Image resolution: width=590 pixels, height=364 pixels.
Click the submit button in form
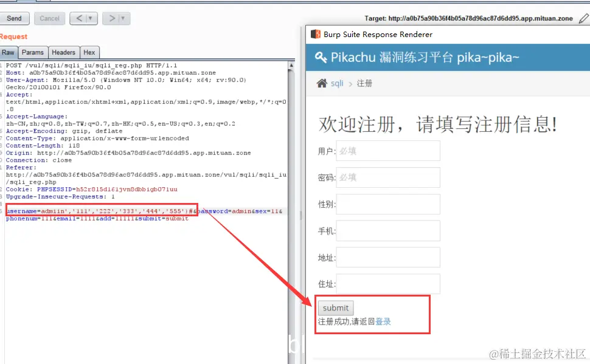coord(336,307)
